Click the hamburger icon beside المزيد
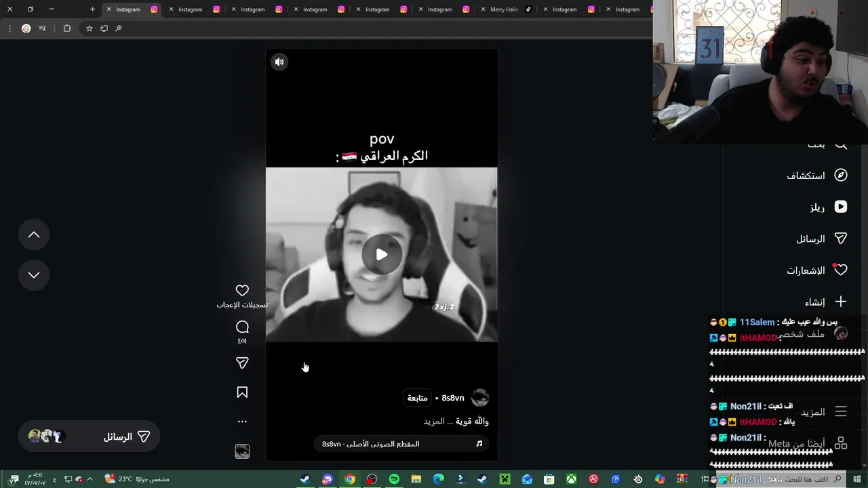 tap(841, 411)
